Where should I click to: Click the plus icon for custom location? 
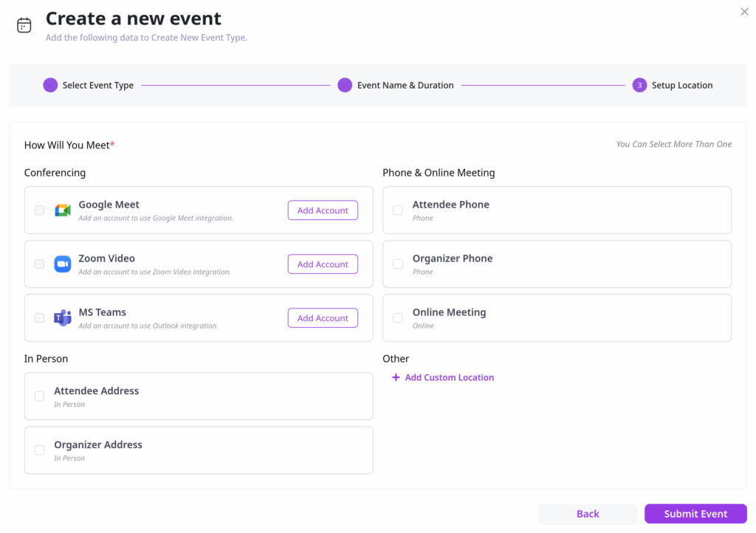(396, 377)
